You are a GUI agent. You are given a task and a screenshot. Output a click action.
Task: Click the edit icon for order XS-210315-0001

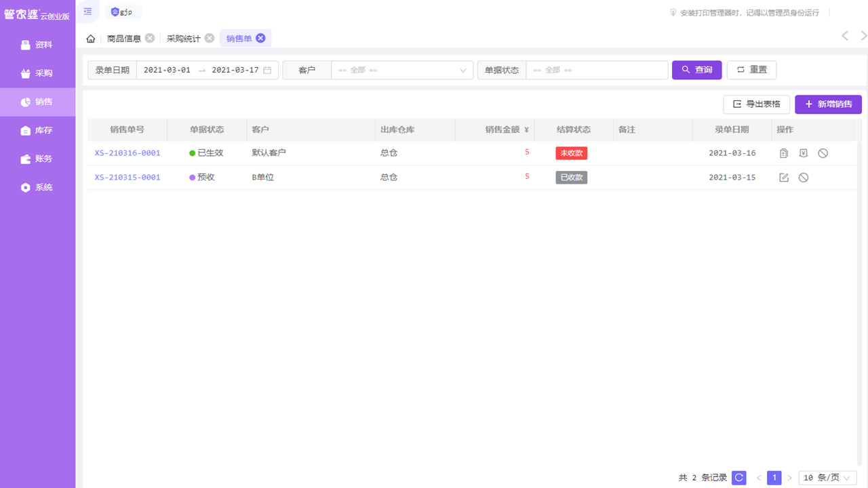tap(784, 178)
